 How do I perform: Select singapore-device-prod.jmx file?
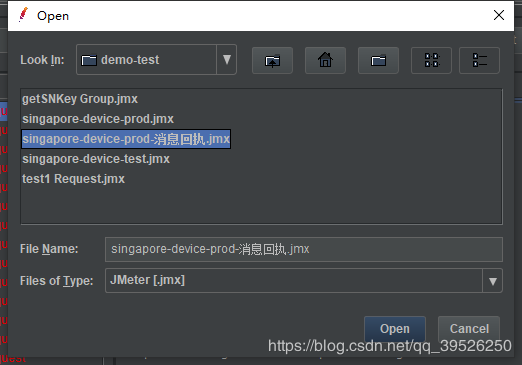98,119
